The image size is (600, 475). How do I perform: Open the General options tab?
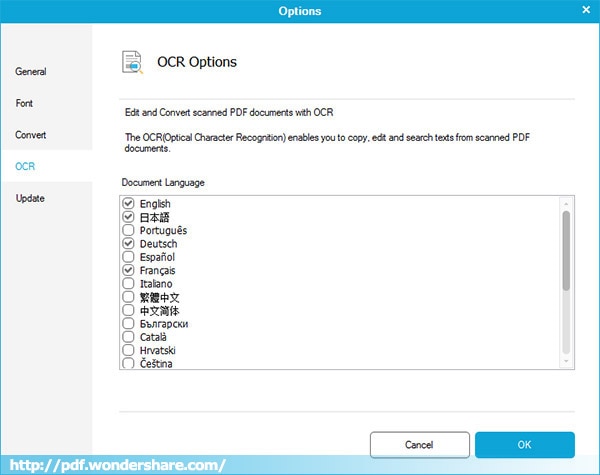click(x=31, y=72)
